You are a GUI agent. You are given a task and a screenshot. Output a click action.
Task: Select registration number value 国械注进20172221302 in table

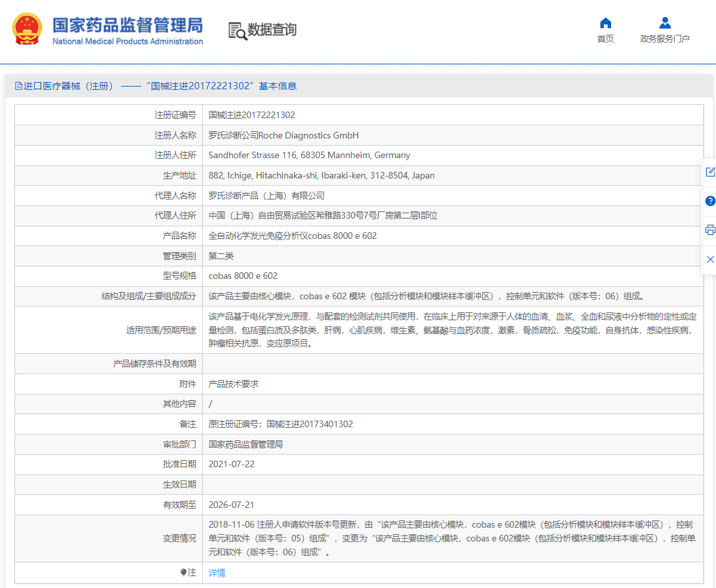click(251, 115)
